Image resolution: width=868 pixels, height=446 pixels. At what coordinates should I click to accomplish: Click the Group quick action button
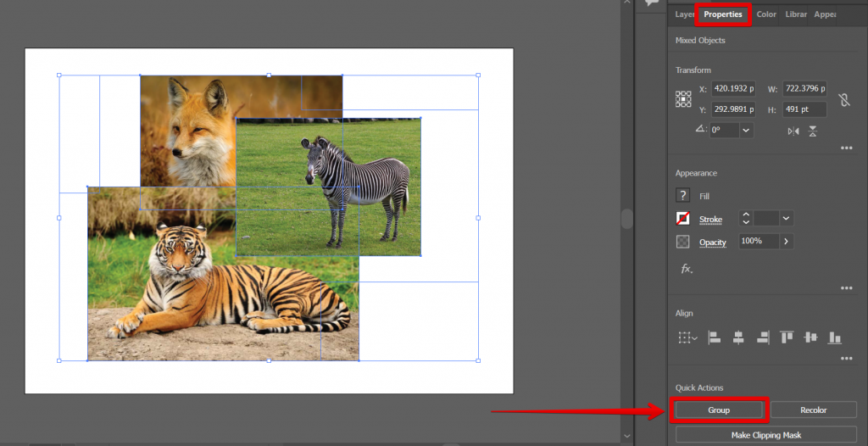719,410
